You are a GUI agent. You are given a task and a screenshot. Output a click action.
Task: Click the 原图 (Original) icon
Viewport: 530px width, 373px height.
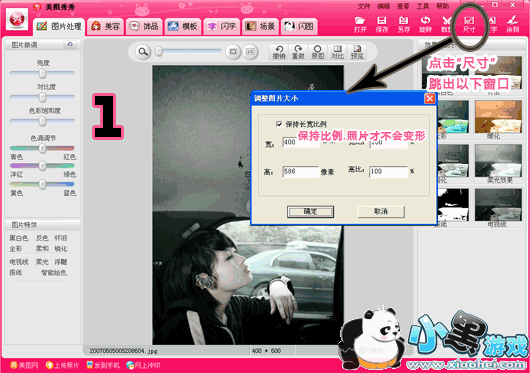coord(317,52)
